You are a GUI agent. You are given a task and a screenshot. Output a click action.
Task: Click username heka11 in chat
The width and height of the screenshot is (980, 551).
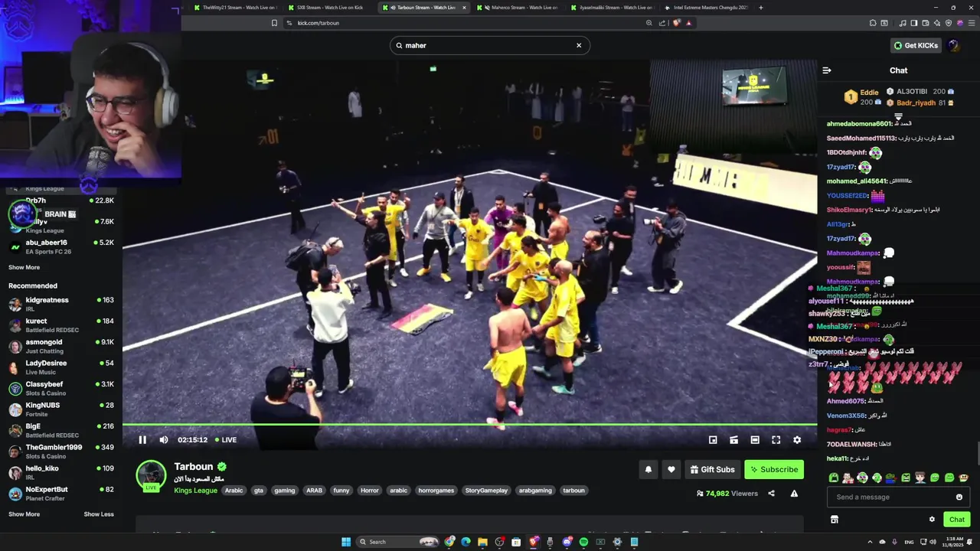(x=838, y=458)
